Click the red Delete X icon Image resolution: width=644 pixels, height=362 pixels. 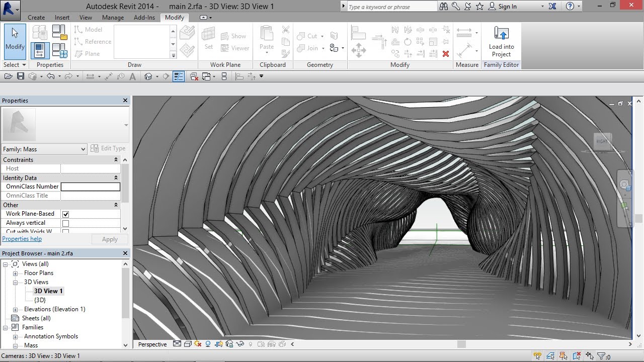pos(445,54)
